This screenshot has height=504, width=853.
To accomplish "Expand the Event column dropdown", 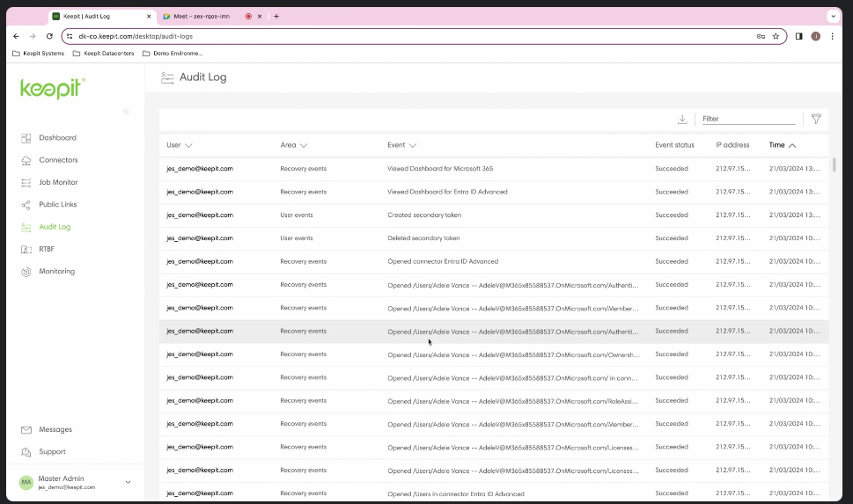I will tap(412, 145).
